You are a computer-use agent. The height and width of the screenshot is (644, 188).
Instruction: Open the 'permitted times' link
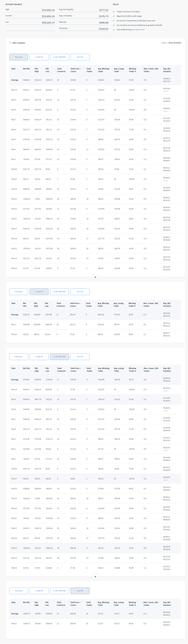coord(138,30)
